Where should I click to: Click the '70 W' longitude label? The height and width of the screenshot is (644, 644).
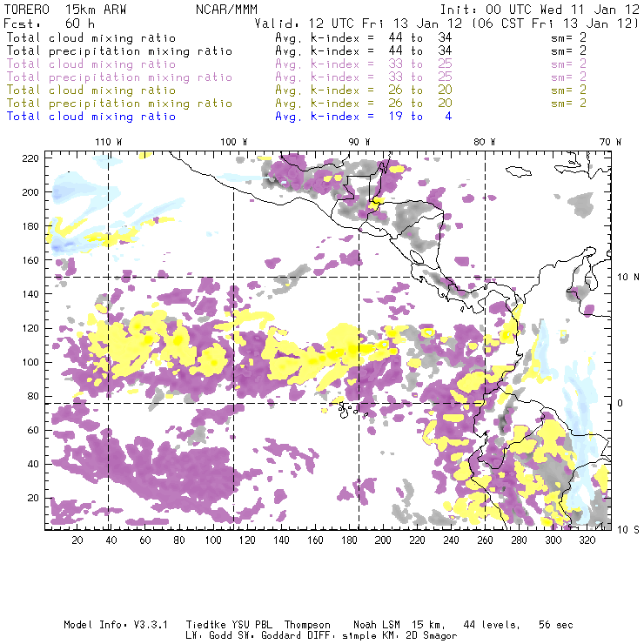[610, 142]
